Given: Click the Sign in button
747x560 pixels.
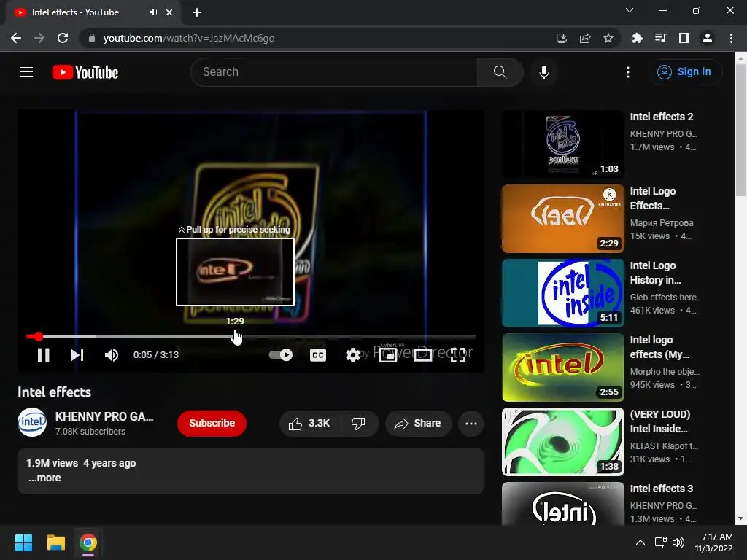Looking at the screenshot, I should tap(685, 72).
